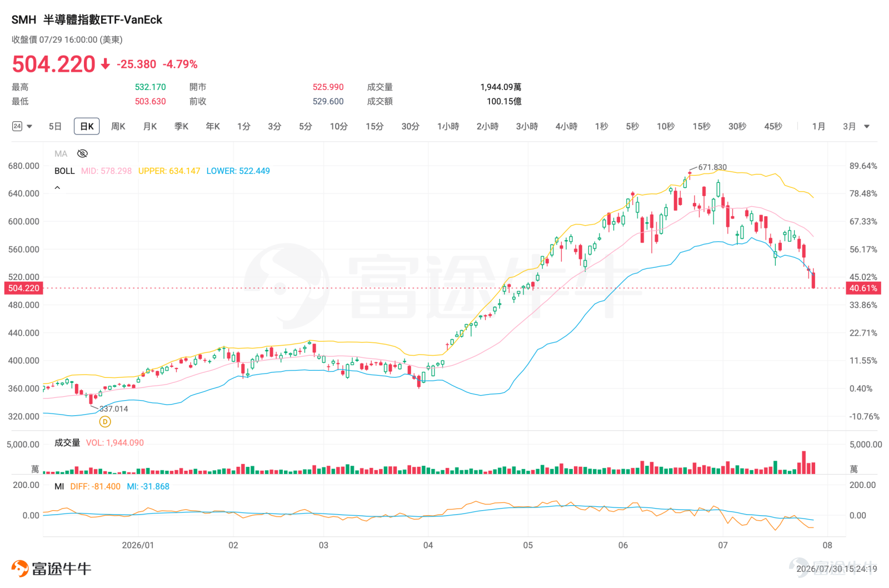Image resolution: width=889 pixels, height=588 pixels.
Task: Select the 日K daily candlestick tab
Action: click(x=87, y=126)
